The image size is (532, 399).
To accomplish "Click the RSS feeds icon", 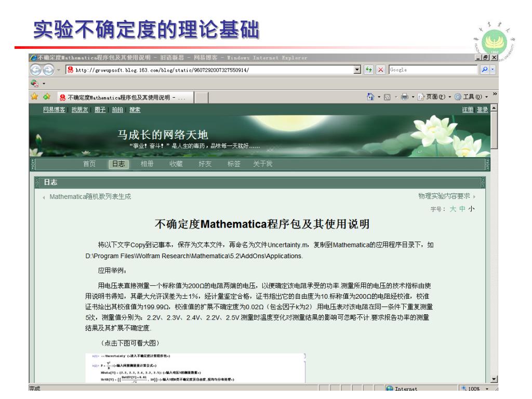I will coord(387,97).
